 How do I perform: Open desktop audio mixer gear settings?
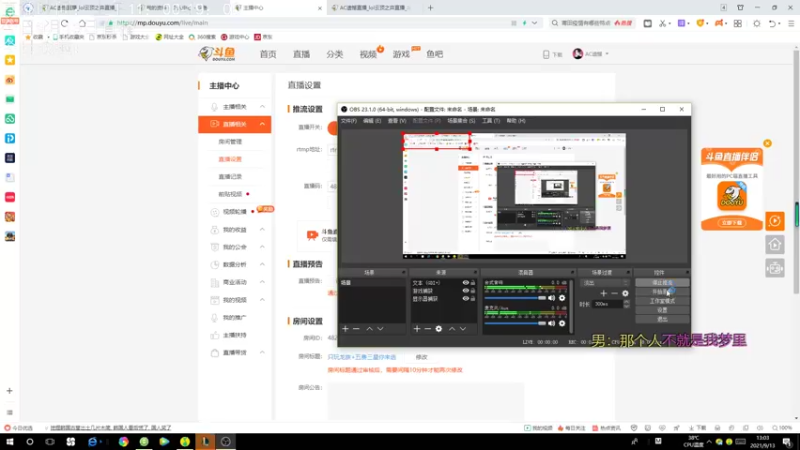(562, 298)
